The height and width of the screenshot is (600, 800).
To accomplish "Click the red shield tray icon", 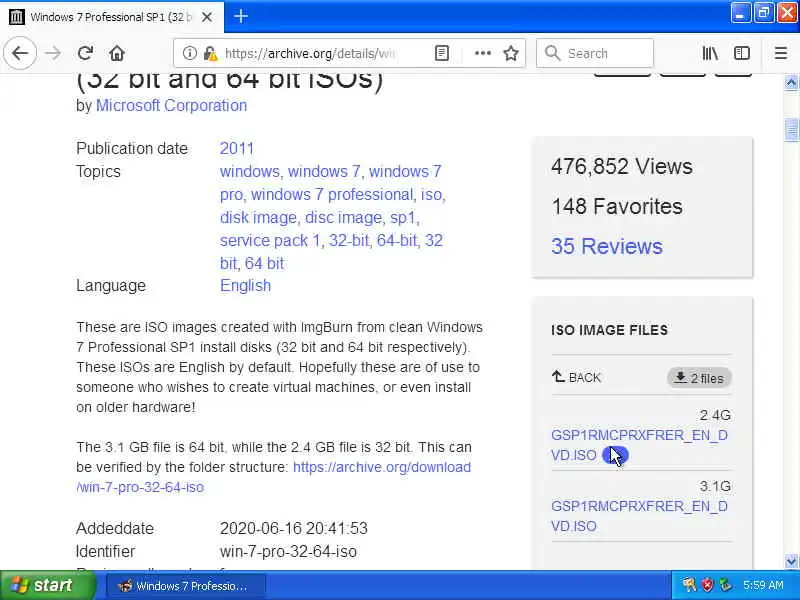I will point(707,585).
